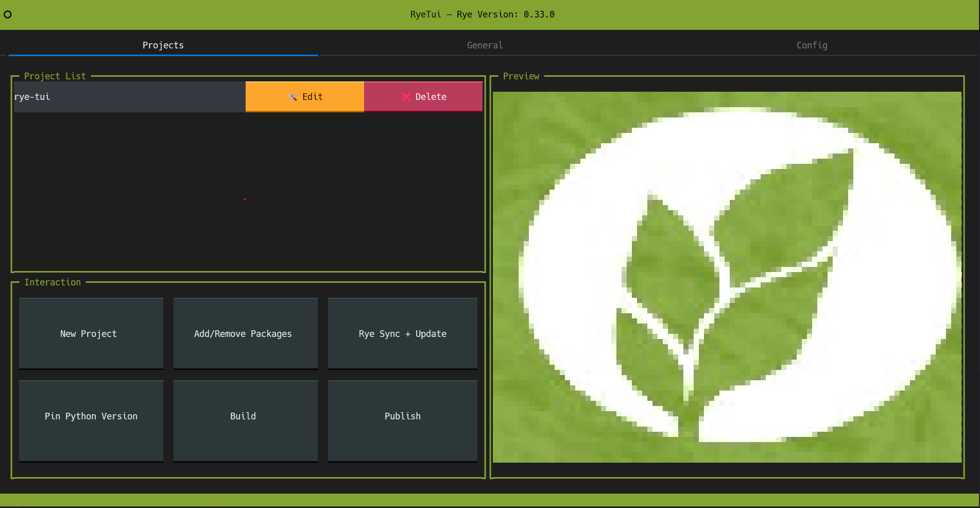Click the Project List panel title
Image resolution: width=980 pixels, height=508 pixels.
point(55,76)
